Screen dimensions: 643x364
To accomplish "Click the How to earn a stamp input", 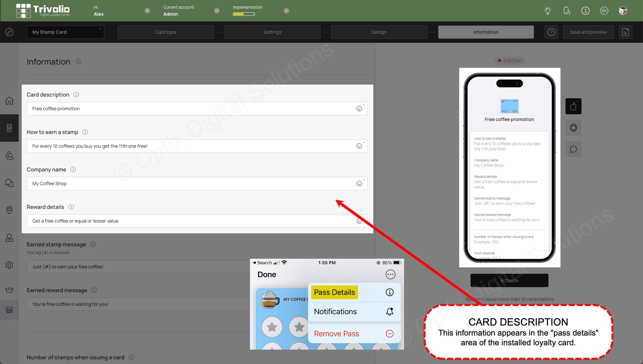I will [197, 146].
